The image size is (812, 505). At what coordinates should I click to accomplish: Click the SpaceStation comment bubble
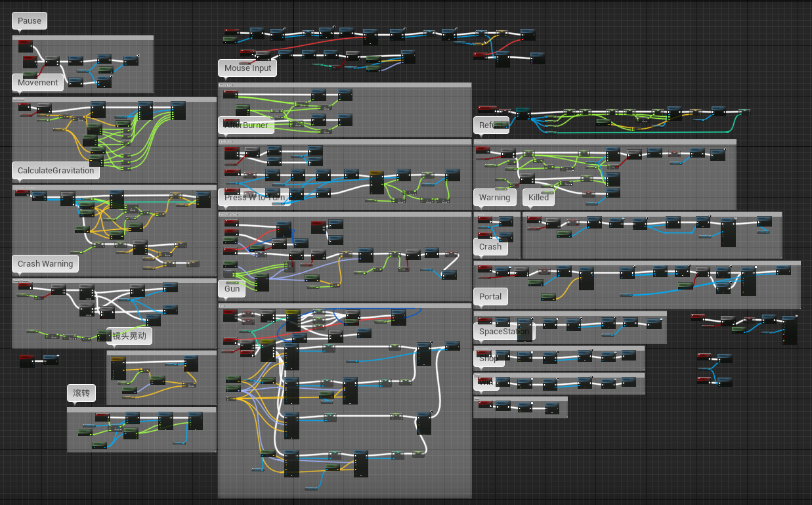coord(503,332)
